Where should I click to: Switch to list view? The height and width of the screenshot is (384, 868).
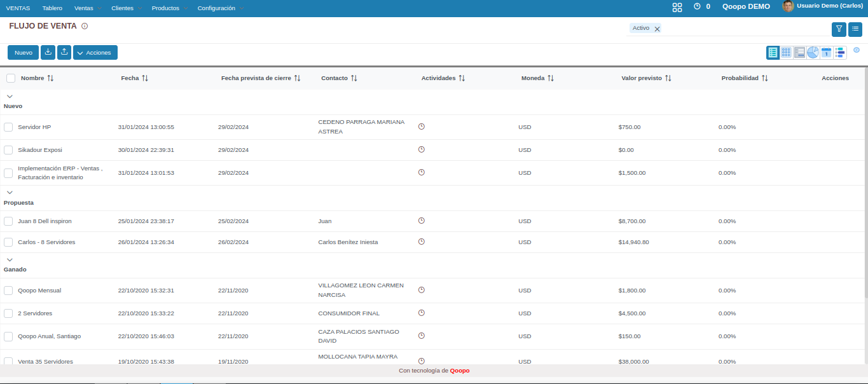pyautogui.click(x=773, y=53)
